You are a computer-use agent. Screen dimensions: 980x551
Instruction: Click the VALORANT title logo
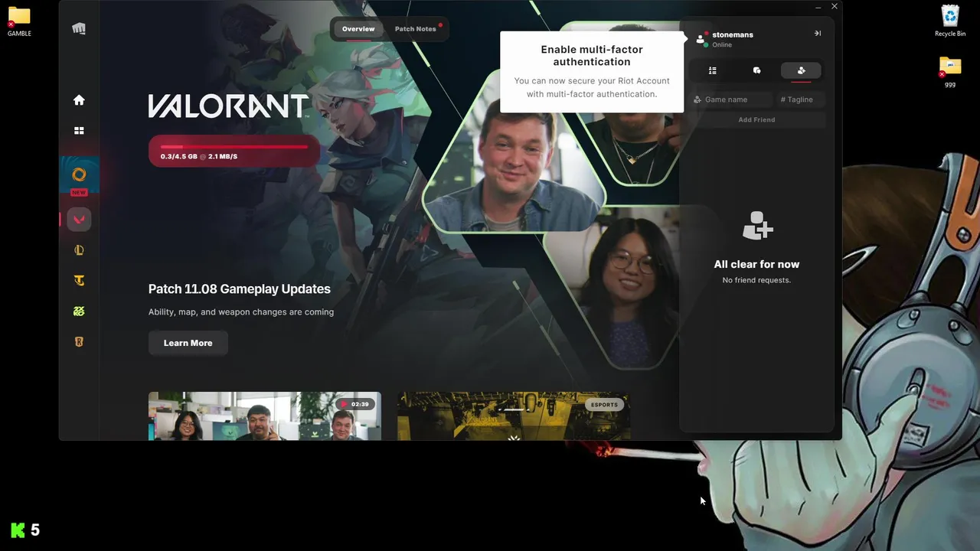point(228,106)
